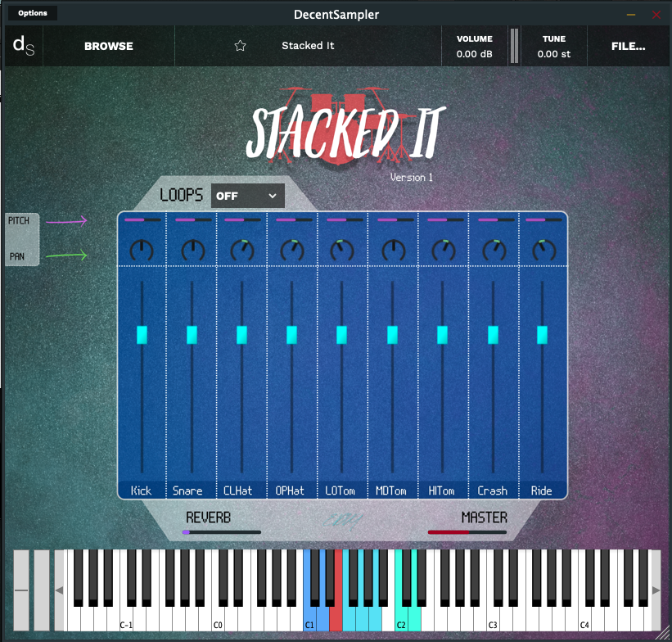Click the Snare pitch slider

(x=193, y=220)
